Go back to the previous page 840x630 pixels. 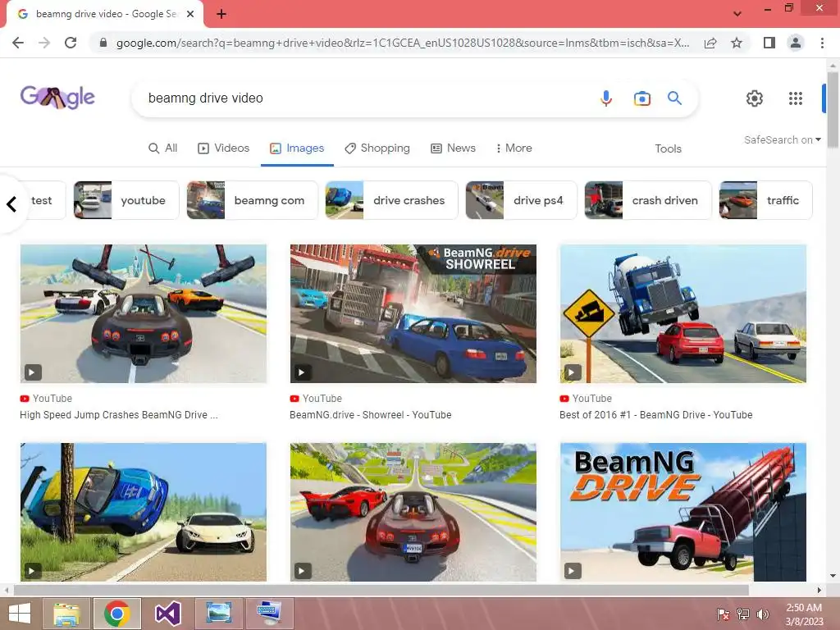click(x=18, y=43)
